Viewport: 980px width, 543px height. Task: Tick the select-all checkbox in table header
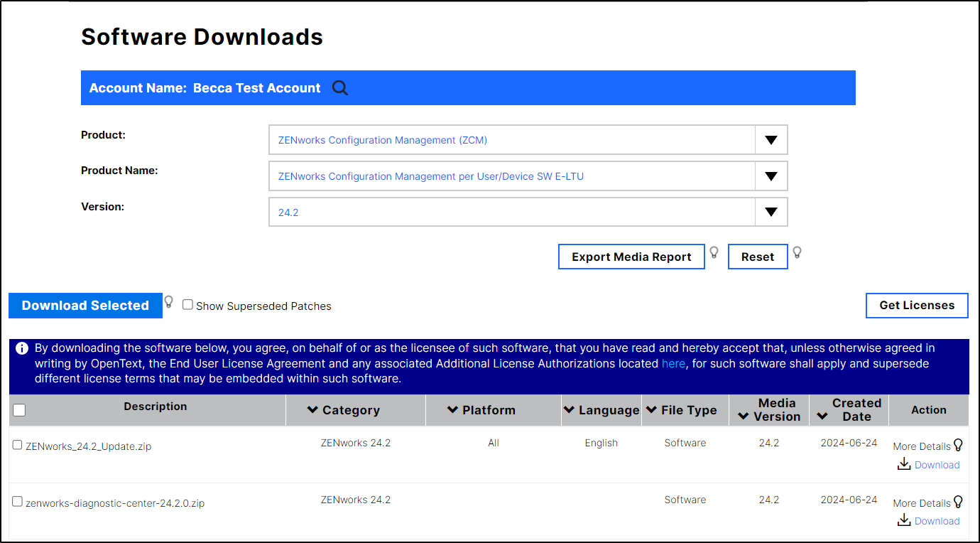coord(19,410)
